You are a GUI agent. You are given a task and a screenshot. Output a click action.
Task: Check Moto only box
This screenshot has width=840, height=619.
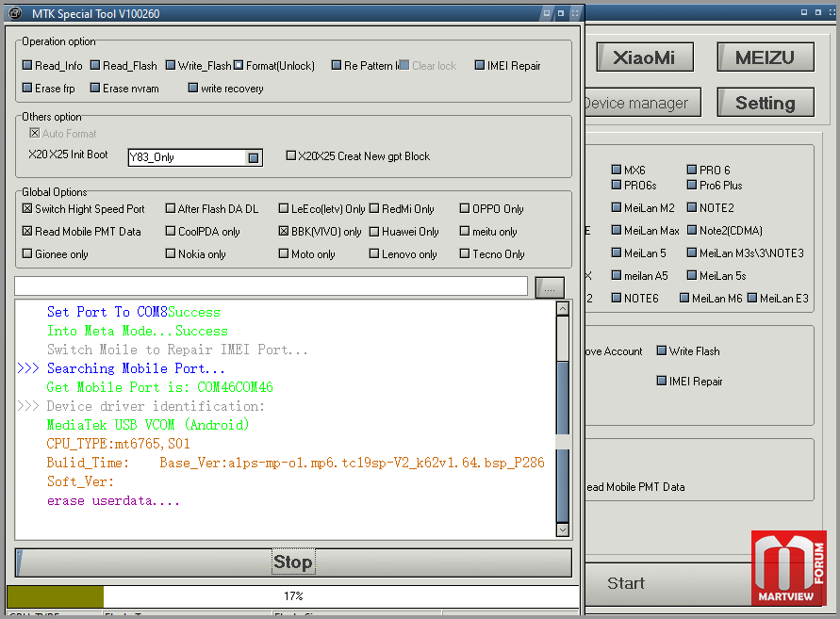tap(284, 253)
